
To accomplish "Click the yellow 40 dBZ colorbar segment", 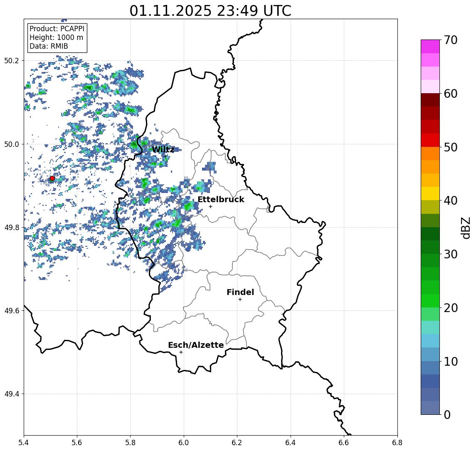I will (x=430, y=193).
